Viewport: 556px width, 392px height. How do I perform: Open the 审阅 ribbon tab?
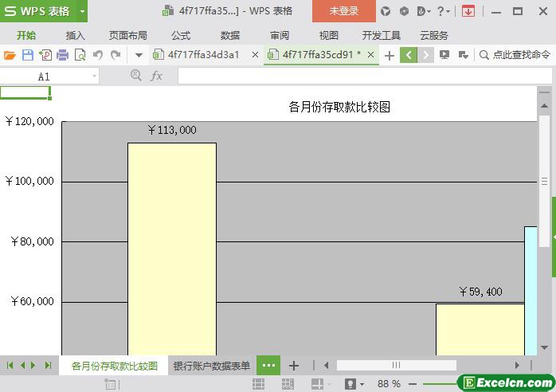tap(280, 36)
